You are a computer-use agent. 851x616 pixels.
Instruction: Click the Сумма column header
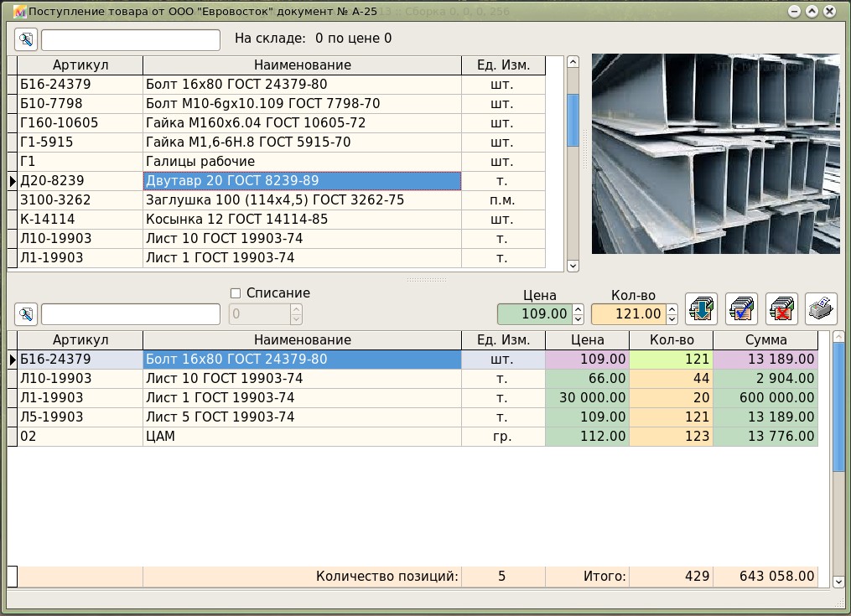click(765, 340)
